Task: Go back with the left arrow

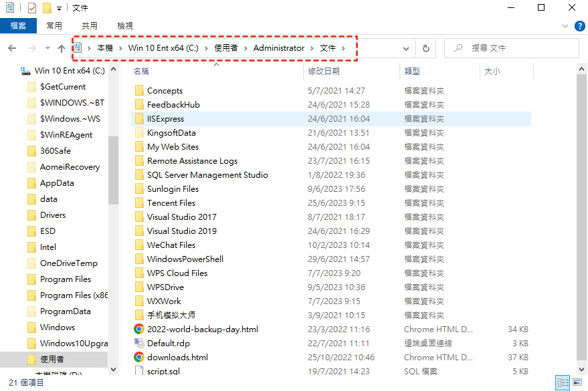Action: coord(12,48)
